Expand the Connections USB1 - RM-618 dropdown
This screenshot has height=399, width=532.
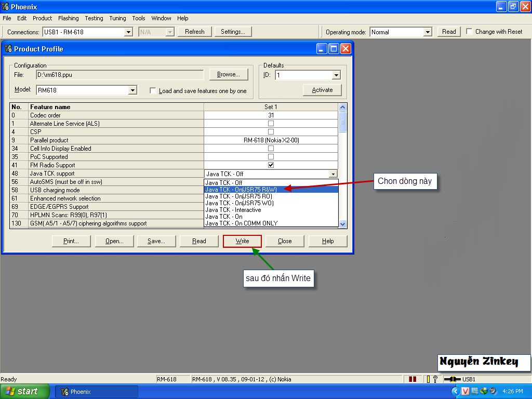click(x=129, y=32)
